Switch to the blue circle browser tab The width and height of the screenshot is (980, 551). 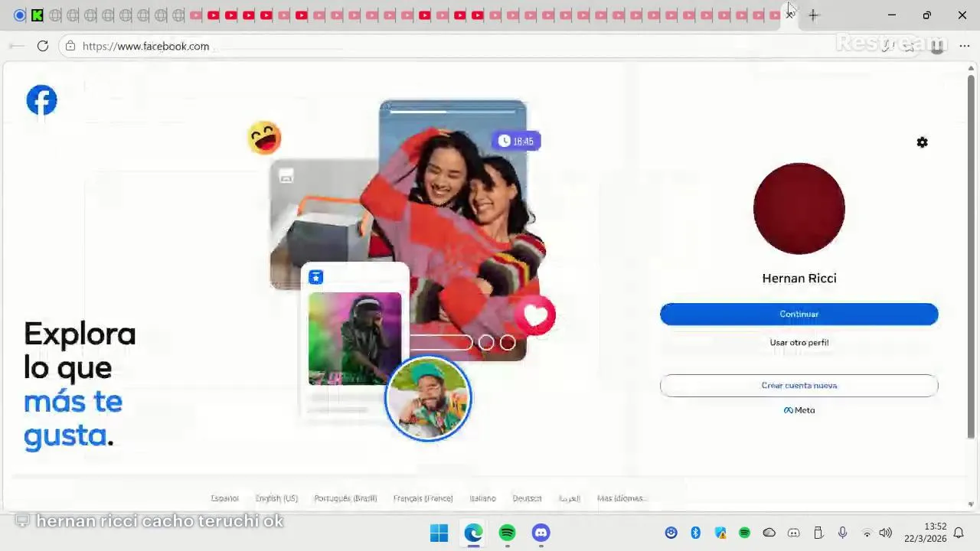pyautogui.click(x=20, y=15)
